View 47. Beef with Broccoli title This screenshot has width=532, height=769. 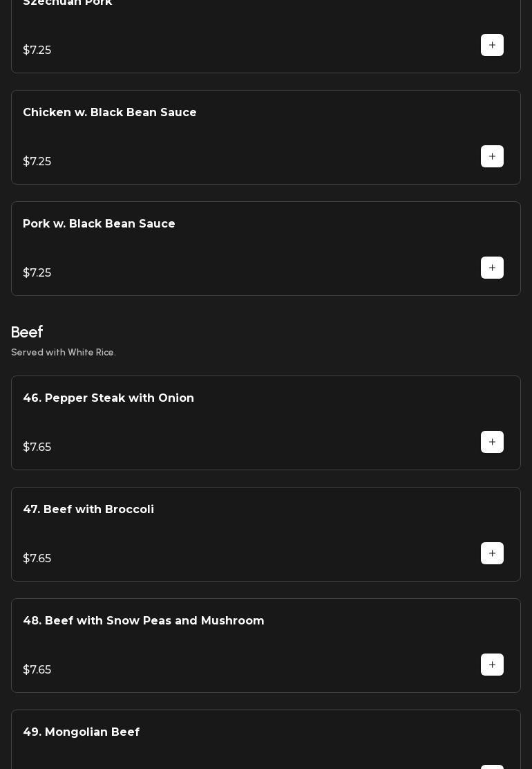[88, 510]
